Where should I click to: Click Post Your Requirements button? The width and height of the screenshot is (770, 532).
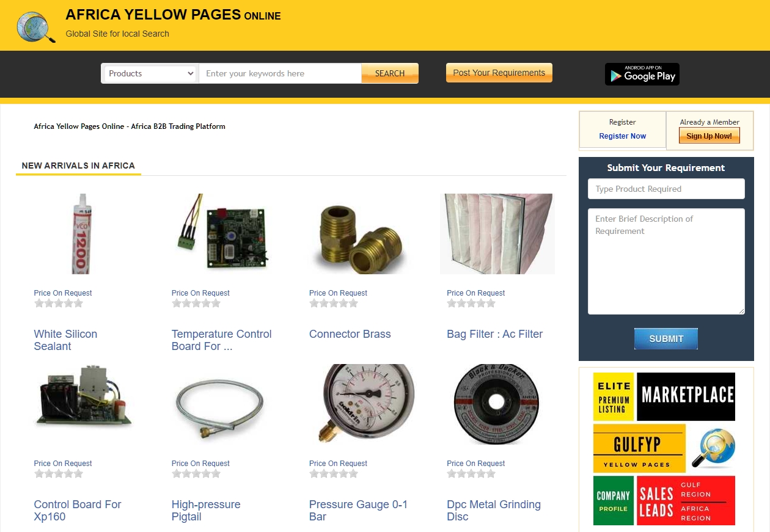[x=499, y=73]
